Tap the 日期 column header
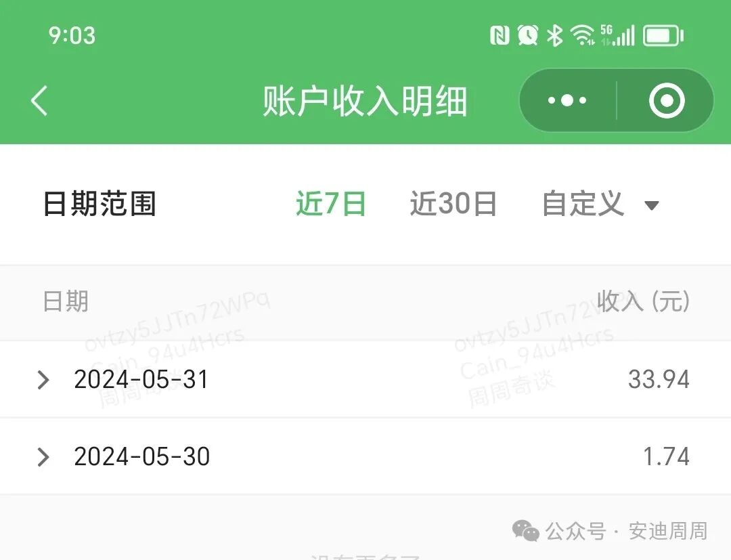The width and height of the screenshot is (731, 560). [65, 301]
